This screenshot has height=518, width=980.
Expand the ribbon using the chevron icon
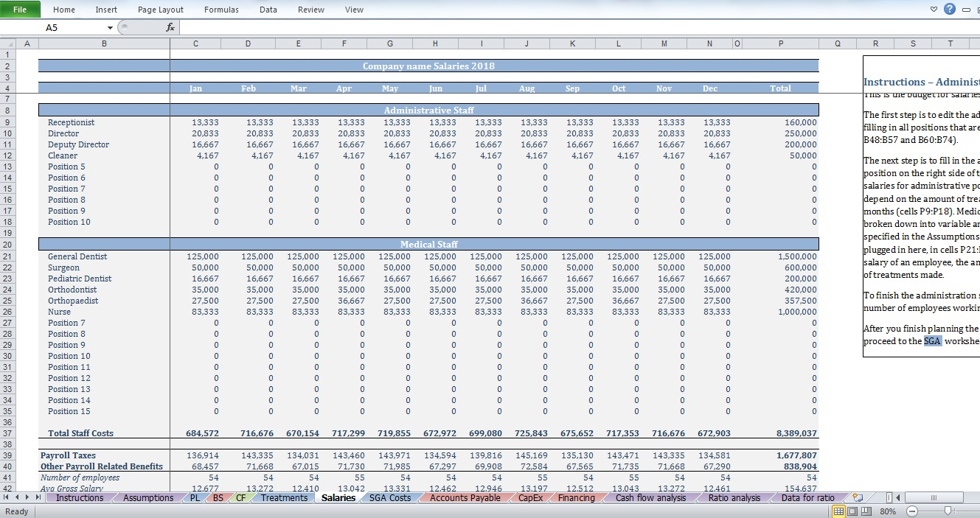(934, 10)
